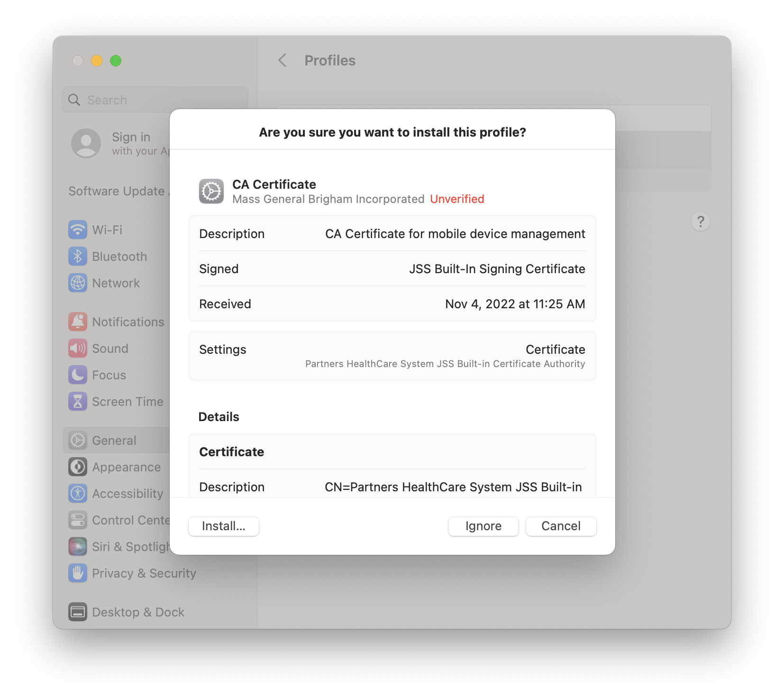This screenshot has width=784, height=699.
Task: Cancel the profile installation dialog
Action: [561, 526]
